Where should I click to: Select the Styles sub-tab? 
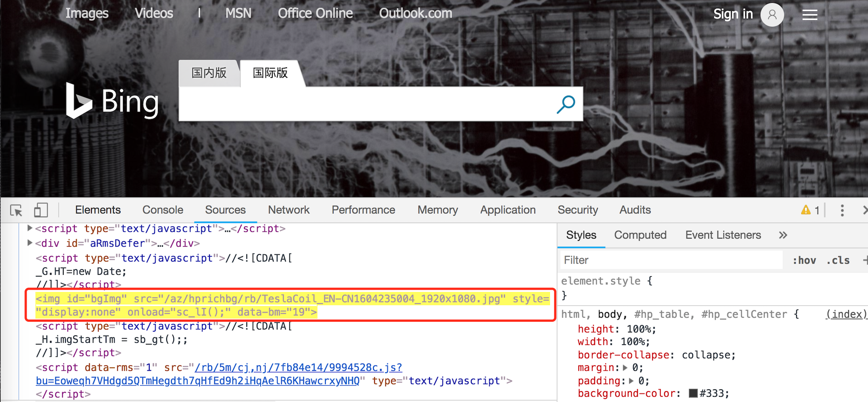[581, 235]
